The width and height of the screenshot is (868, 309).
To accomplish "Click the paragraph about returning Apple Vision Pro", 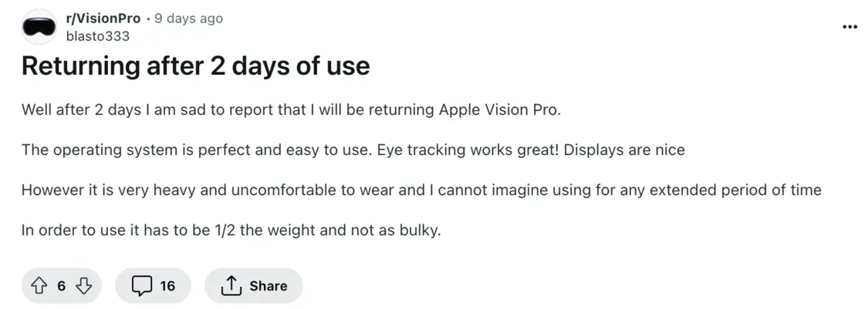I will point(291,109).
